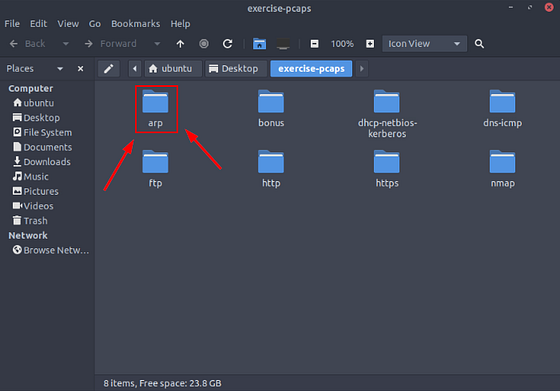Click Browse Network in sidebar

(x=51, y=250)
